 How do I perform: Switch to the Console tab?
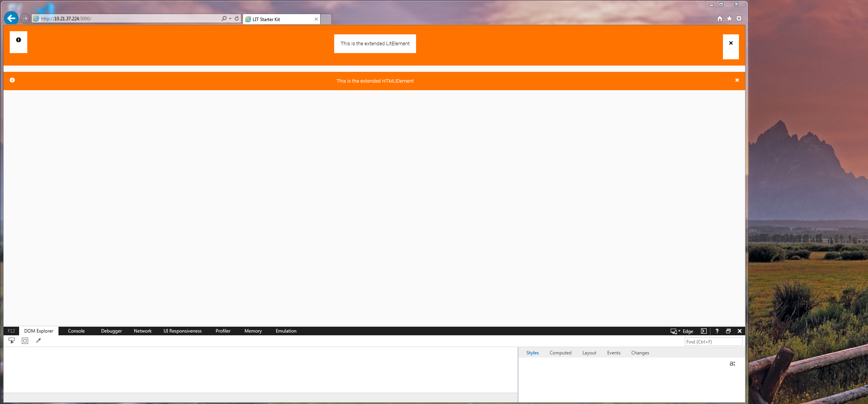coord(76,331)
